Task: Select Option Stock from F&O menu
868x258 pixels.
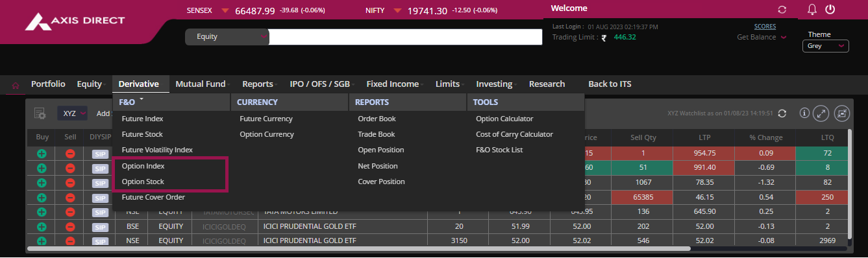Action: click(x=143, y=182)
